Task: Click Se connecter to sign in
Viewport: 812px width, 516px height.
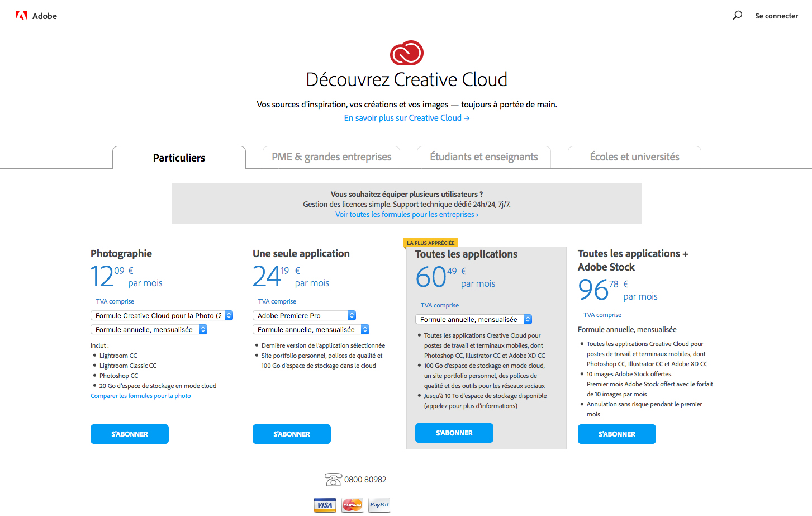Action: [x=776, y=16]
